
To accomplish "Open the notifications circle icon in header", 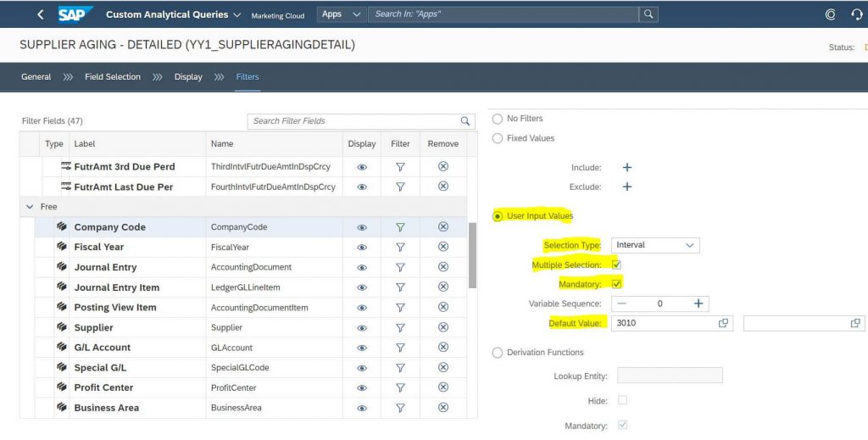I will pos(830,14).
